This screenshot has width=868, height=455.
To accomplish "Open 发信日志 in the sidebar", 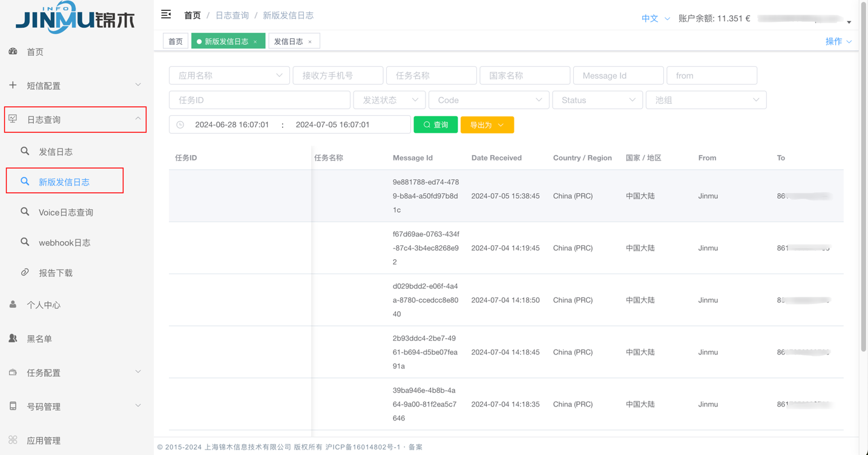I will pos(56,151).
